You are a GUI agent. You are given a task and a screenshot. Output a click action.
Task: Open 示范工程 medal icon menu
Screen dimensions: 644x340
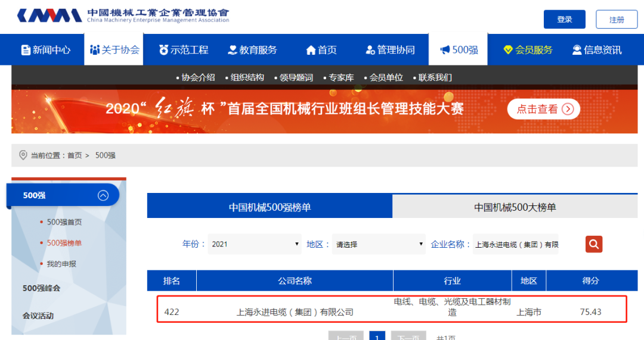(x=184, y=50)
